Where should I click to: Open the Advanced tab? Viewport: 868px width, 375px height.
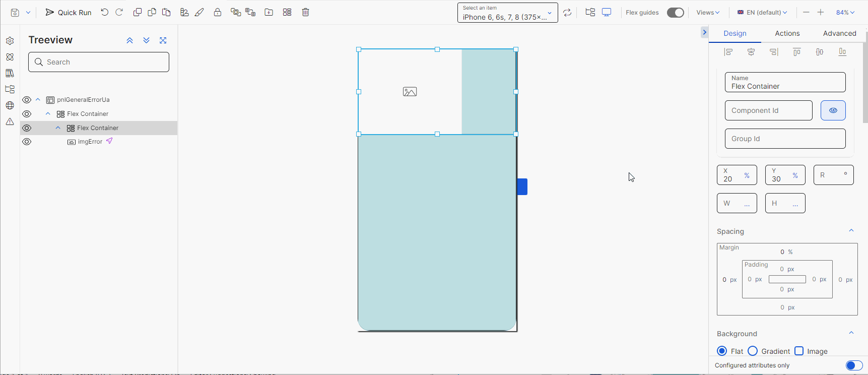839,33
